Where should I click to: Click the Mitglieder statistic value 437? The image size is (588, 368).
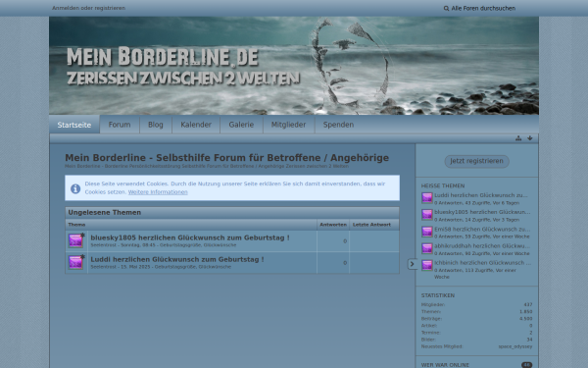(x=528, y=305)
